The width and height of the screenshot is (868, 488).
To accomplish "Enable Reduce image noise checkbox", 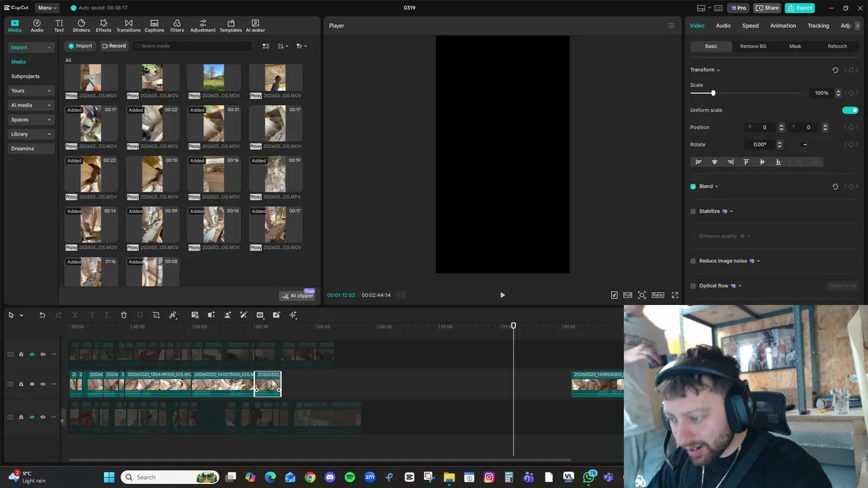I will pos(693,261).
